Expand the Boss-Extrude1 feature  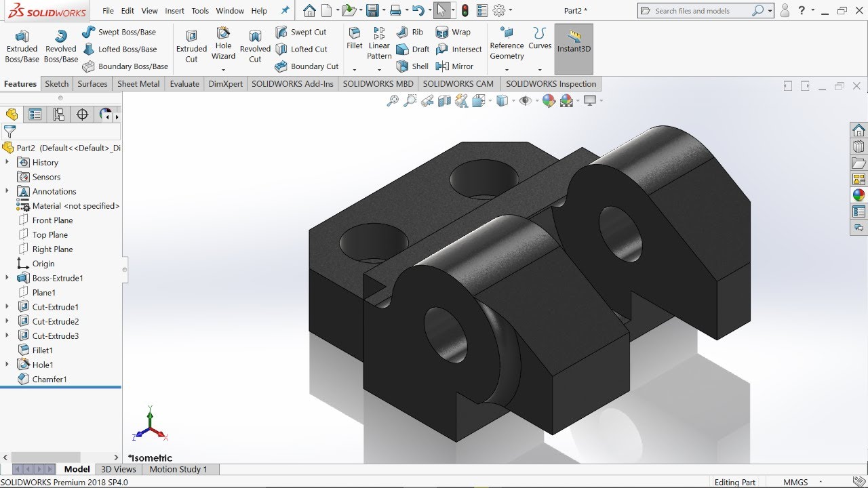pos(7,278)
